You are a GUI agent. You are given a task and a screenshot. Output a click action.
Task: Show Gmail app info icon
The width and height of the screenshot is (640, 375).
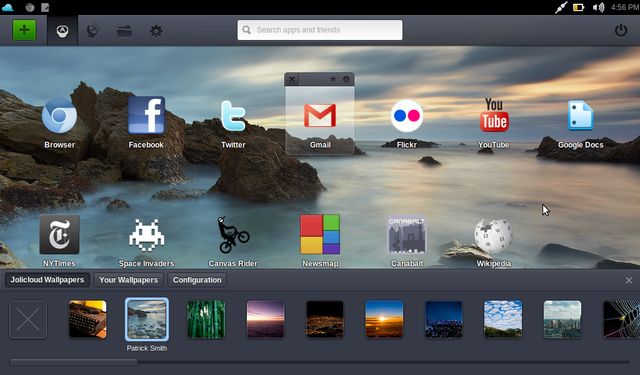tap(346, 79)
